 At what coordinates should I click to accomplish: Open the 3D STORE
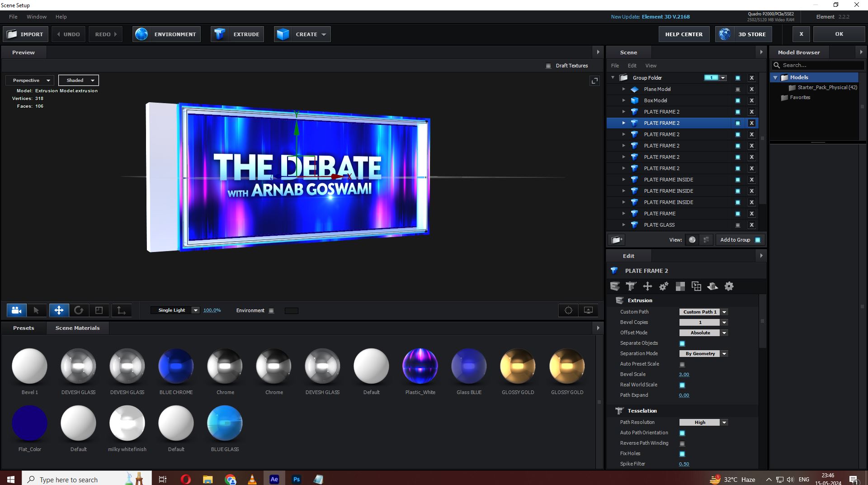point(744,34)
